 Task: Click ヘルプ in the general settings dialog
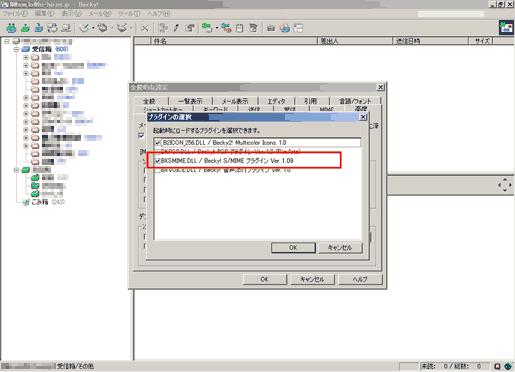(360, 279)
